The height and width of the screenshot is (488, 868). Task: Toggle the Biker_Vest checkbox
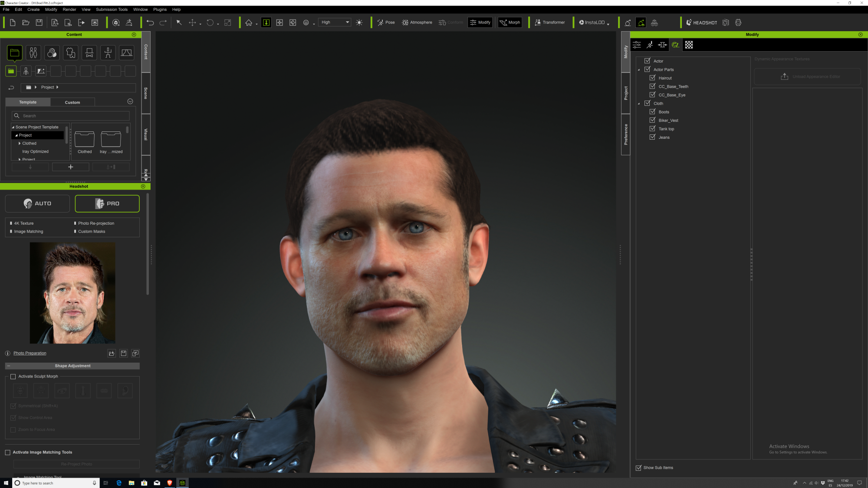[x=652, y=120]
